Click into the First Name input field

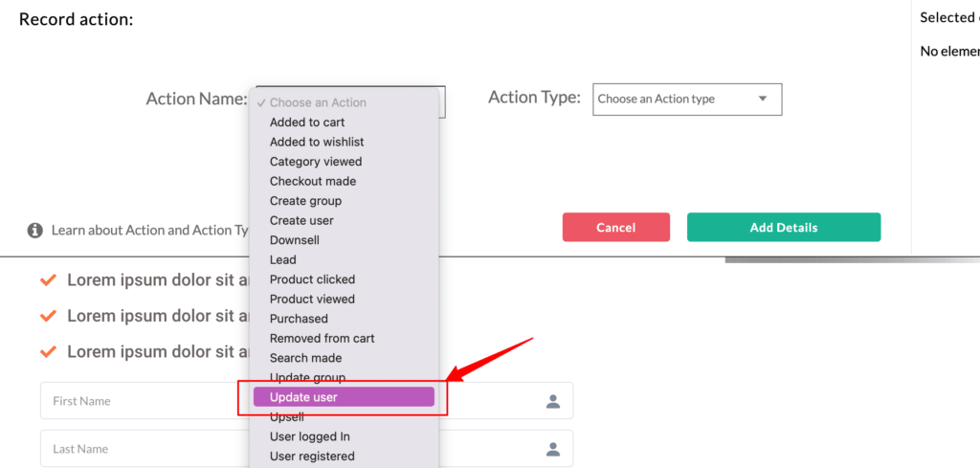pos(306,401)
